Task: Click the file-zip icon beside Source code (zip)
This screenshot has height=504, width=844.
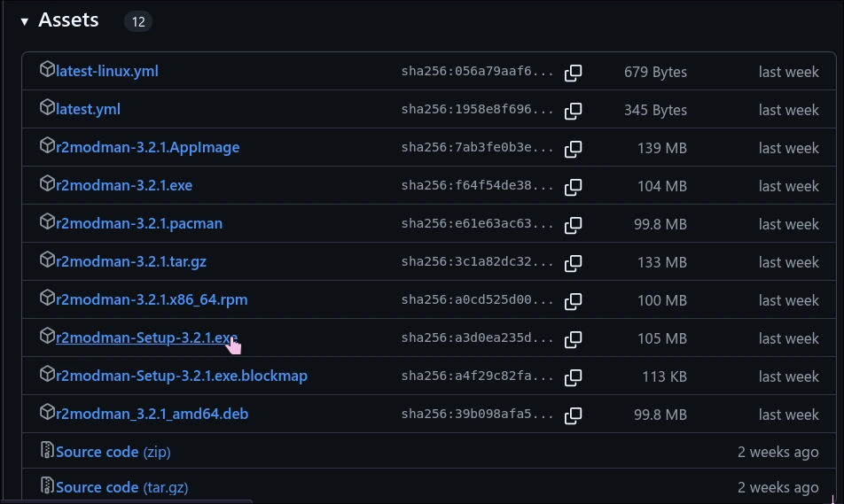Action: (47, 450)
